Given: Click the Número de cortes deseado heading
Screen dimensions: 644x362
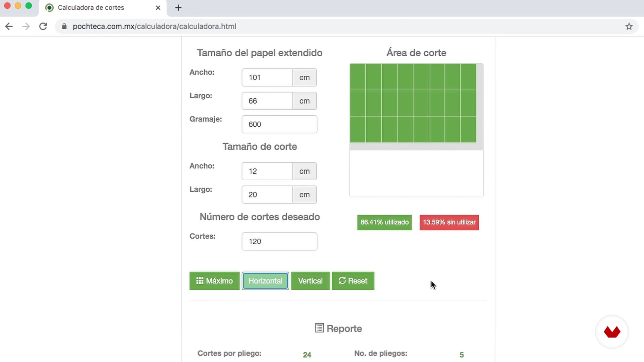Looking at the screenshot, I should 260,217.
